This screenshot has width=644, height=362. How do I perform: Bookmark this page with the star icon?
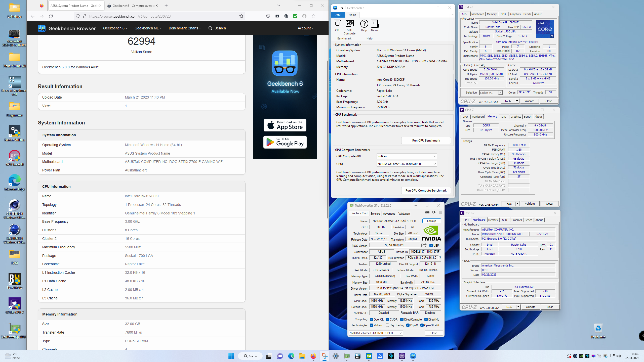tap(241, 16)
